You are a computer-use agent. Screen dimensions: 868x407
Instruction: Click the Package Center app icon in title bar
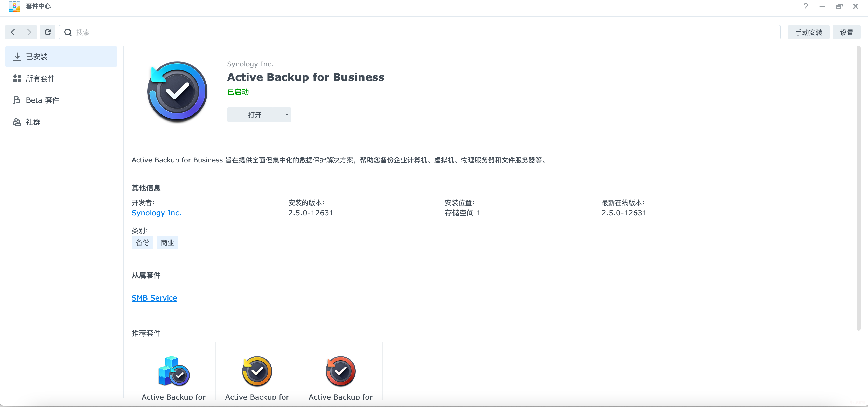coord(15,6)
